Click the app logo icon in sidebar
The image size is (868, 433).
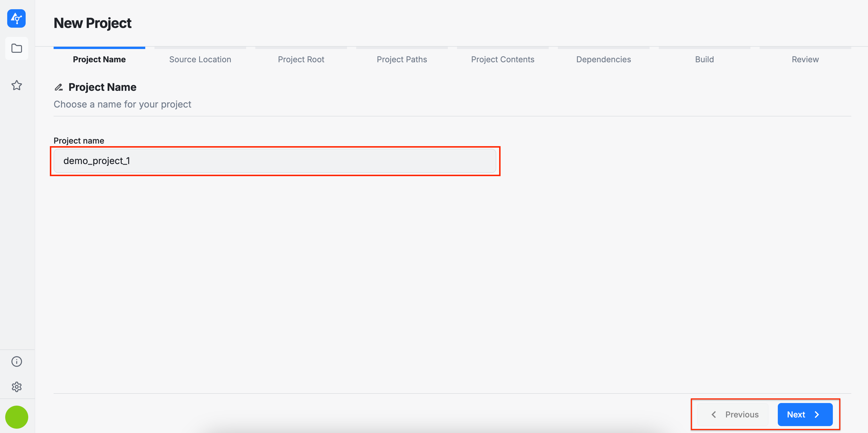(x=16, y=18)
